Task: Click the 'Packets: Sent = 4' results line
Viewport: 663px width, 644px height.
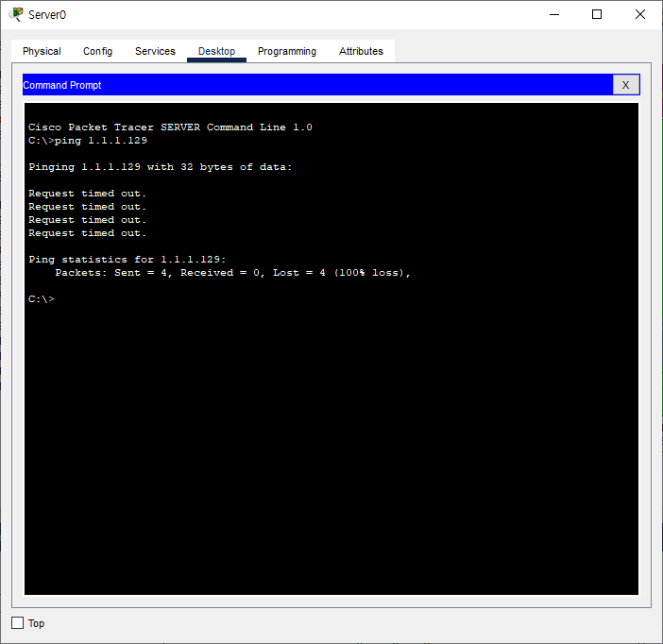Action: 232,273
